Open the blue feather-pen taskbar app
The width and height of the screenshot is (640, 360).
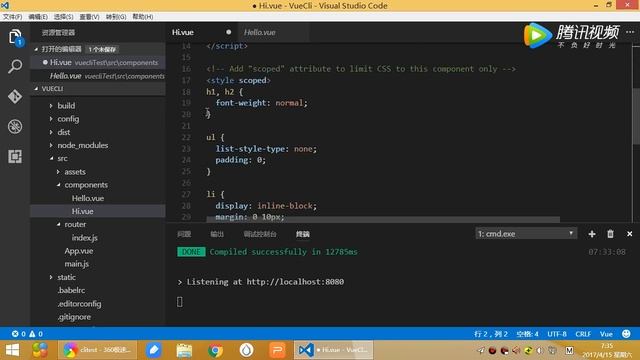click(x=153, y=350)
